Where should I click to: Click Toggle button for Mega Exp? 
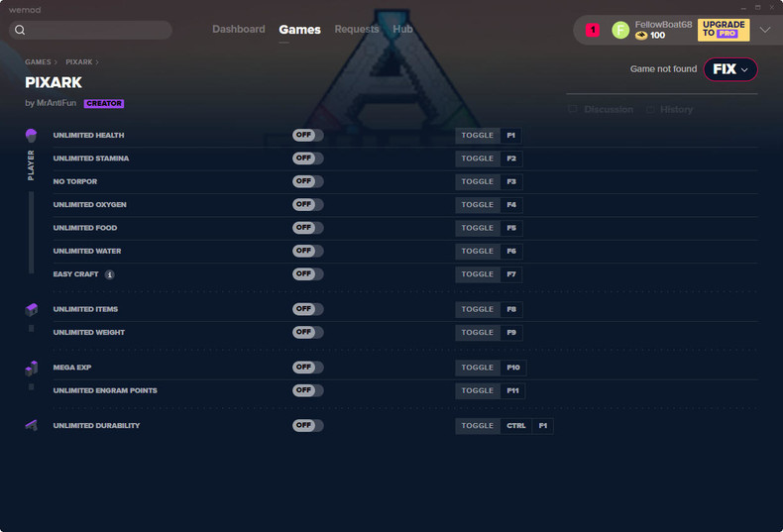coord(478,368)
